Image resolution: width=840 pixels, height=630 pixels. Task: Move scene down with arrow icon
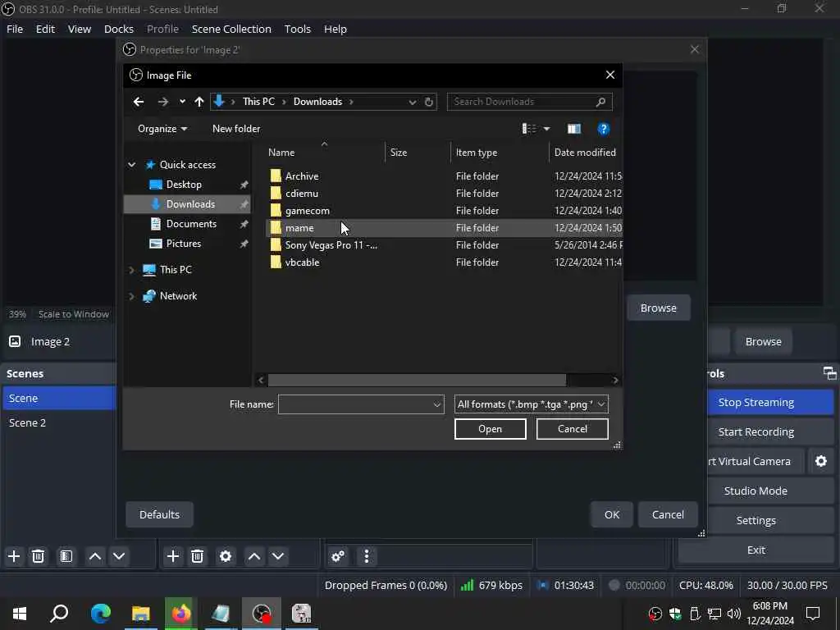(x=119, y=556)
